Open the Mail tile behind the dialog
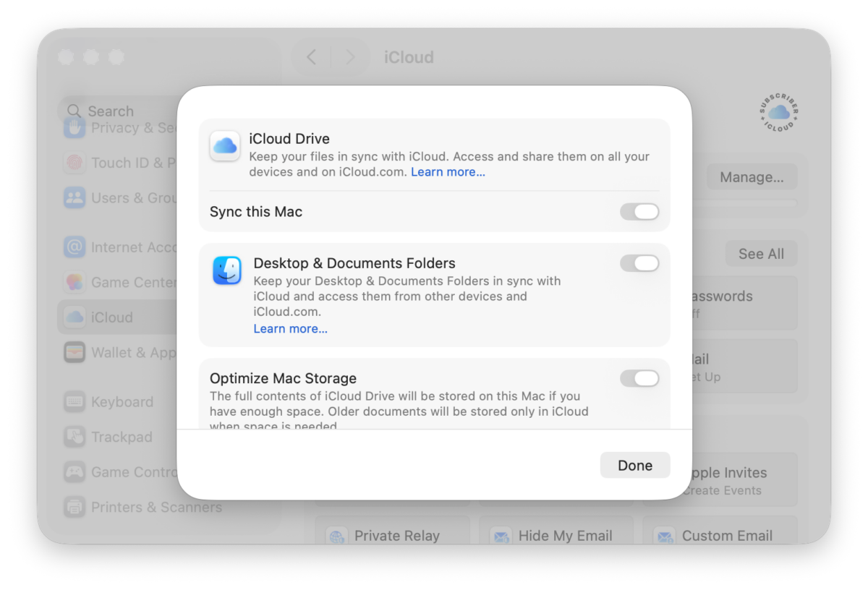868x590 pixels. point(744,367)
